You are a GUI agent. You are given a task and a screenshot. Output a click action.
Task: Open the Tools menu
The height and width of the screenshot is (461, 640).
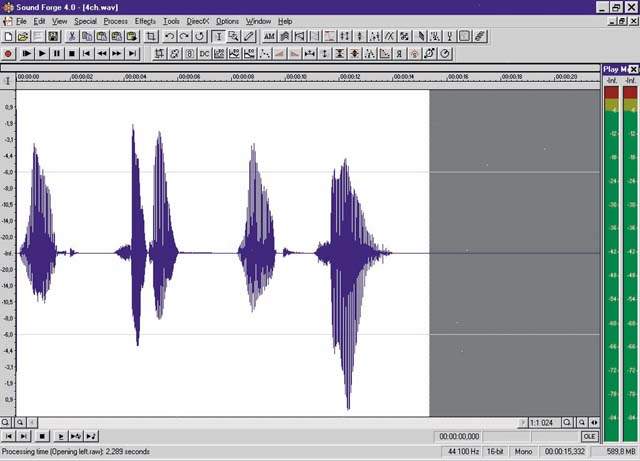tap(171, 20)
